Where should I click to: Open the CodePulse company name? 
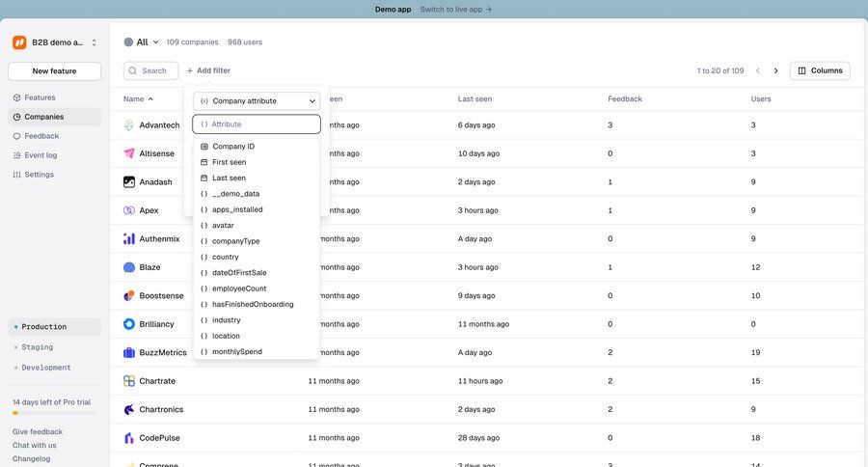click(x=159, y=438)
